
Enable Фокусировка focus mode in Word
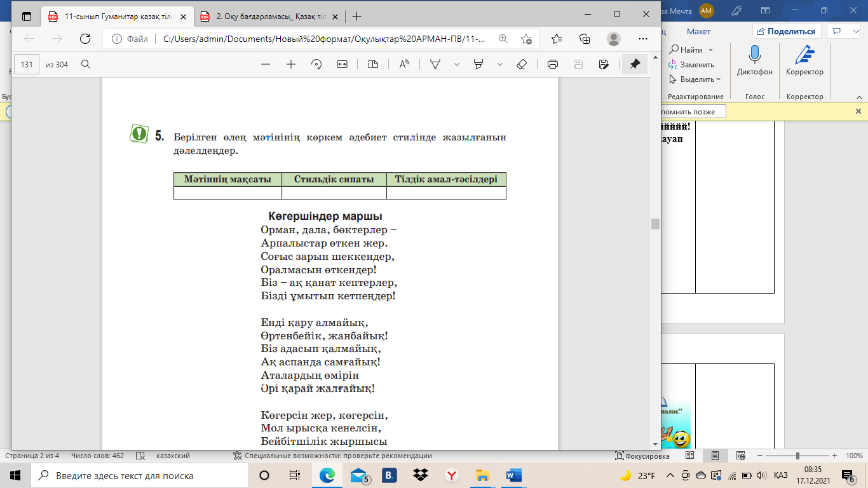click(642, 456)
